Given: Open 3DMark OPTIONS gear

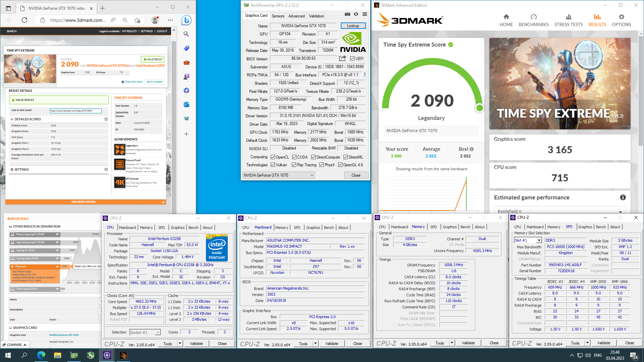Looking at the screenshot, I should 621,20.
